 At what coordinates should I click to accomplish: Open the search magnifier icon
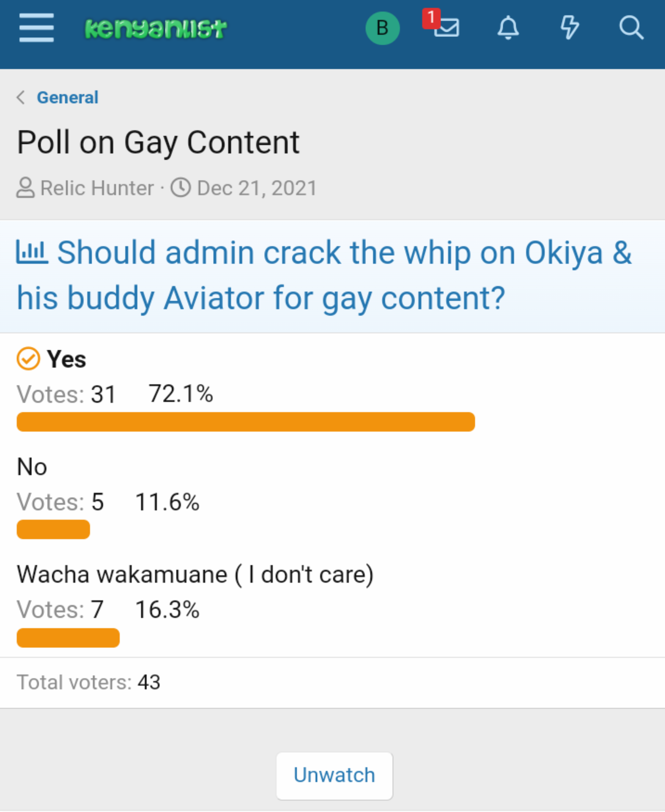631,28
